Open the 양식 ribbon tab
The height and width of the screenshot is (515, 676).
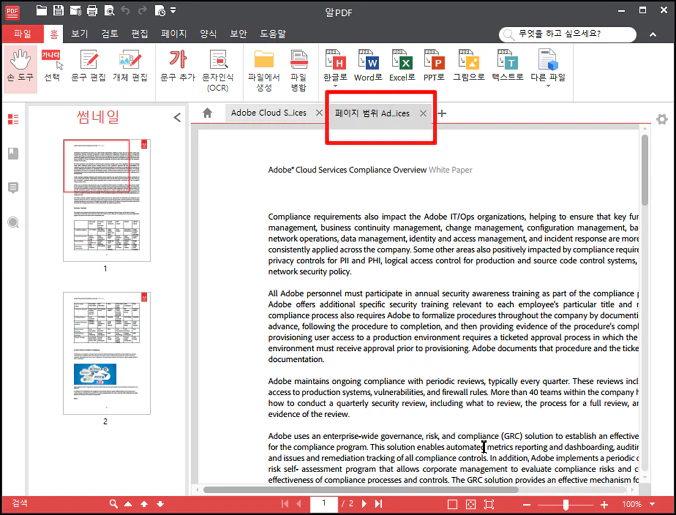coord(208,34)
